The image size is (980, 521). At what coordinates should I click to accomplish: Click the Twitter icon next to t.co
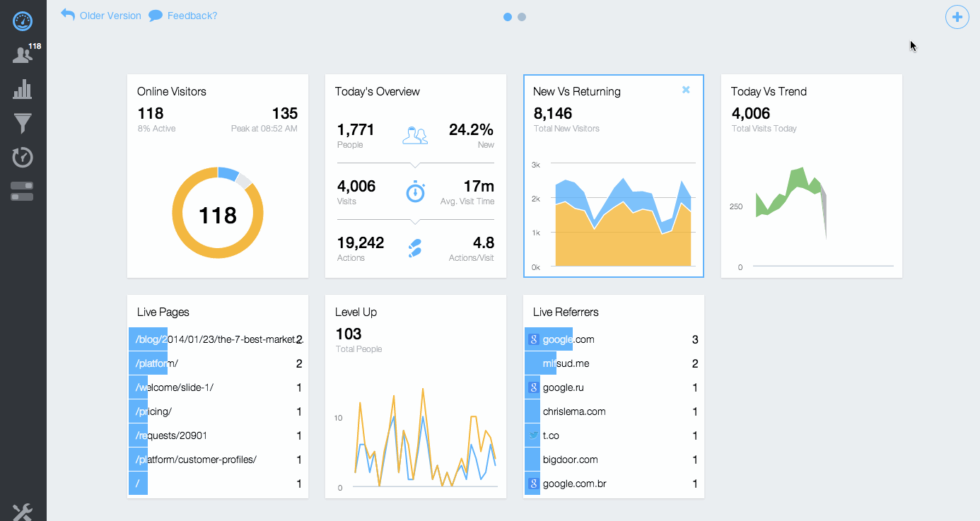pos(532,435)
